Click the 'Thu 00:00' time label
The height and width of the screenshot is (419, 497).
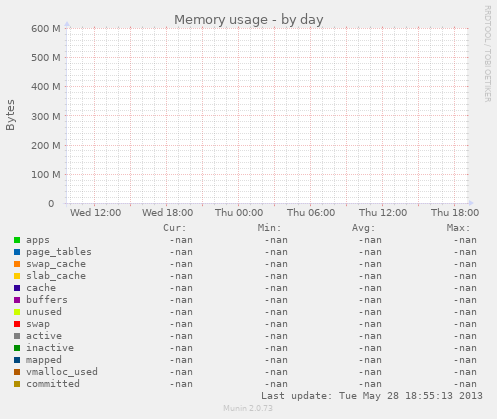tap(239, 213)
